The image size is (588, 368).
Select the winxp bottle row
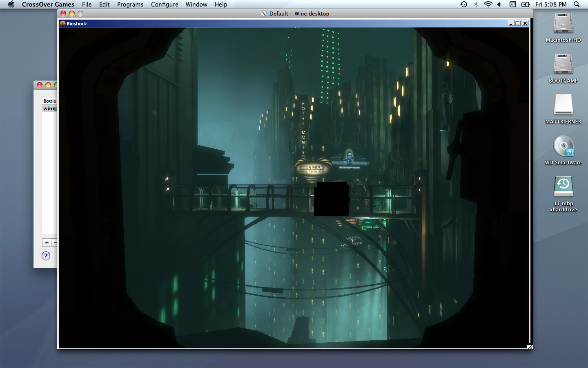(50, 108)
